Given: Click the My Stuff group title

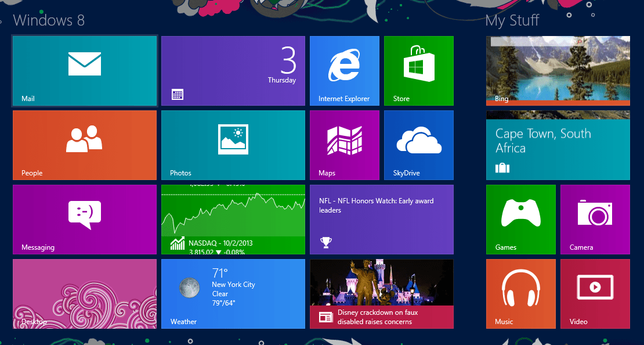Looking at the screenshot, I should (512, 20).
